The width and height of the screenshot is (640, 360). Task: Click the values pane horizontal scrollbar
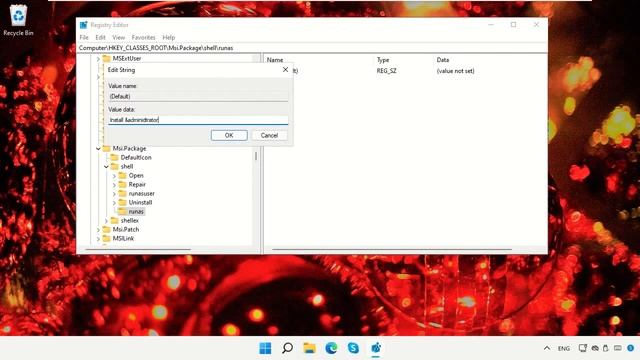[x=392, y=249]
